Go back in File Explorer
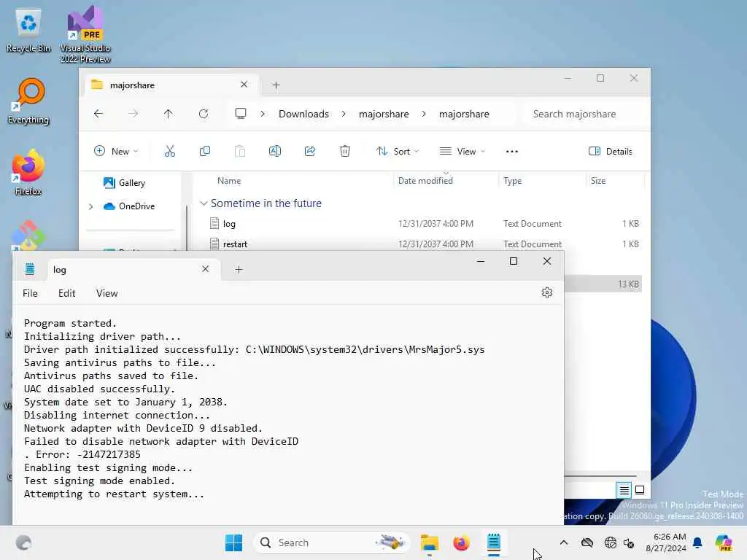The image size is (747, 560). coord(98,114)
